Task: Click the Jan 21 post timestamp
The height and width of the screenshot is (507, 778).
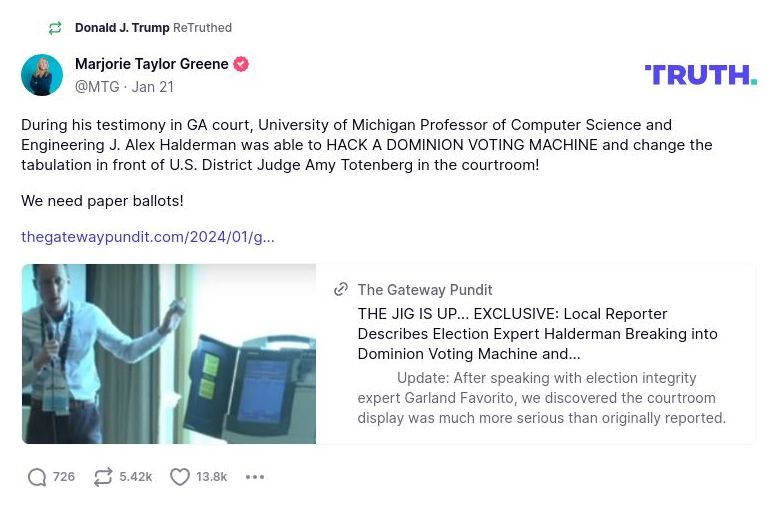Action: [x=152, y=87]
